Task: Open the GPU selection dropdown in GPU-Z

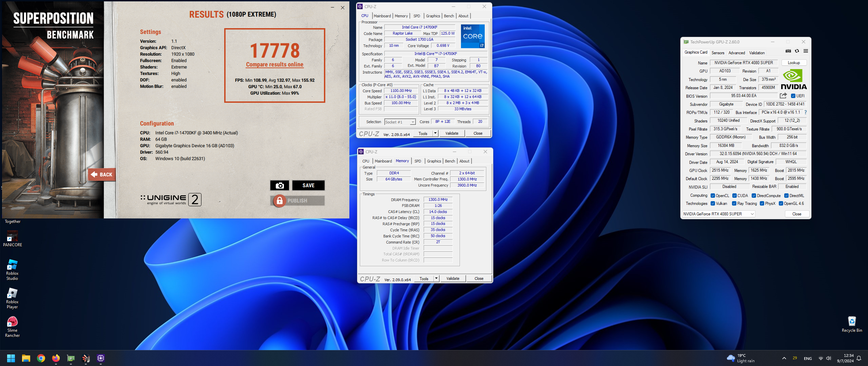Action: [718, 214]
